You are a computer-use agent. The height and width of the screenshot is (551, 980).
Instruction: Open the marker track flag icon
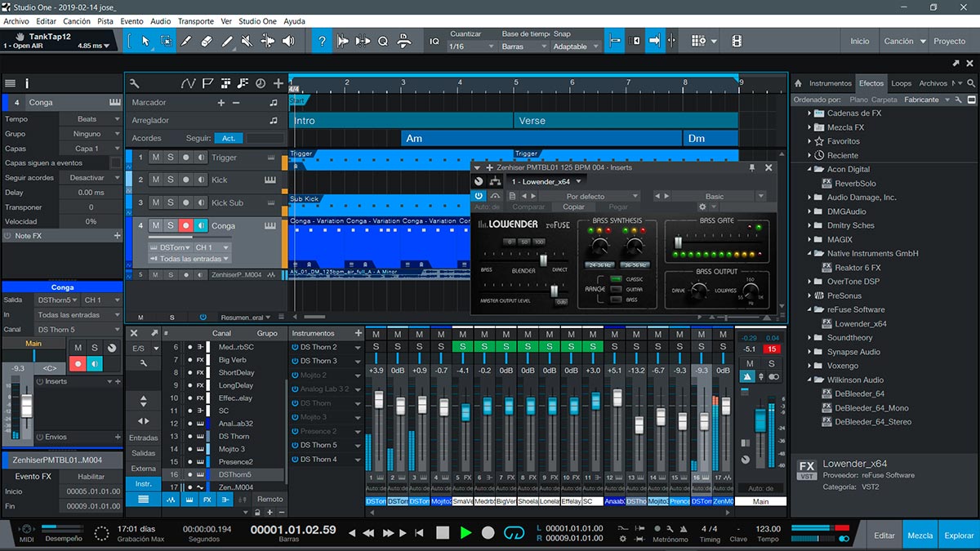click(207, 83)
